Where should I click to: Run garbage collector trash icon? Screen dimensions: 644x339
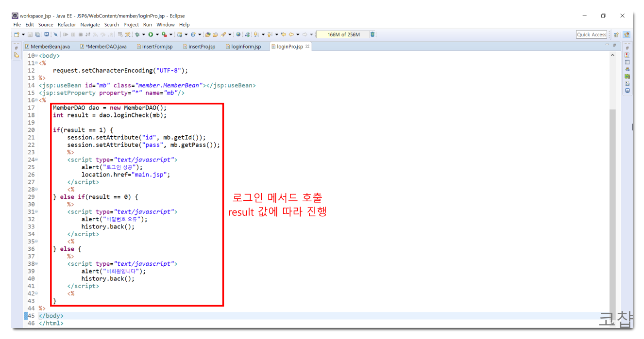[x=373, y=34]
